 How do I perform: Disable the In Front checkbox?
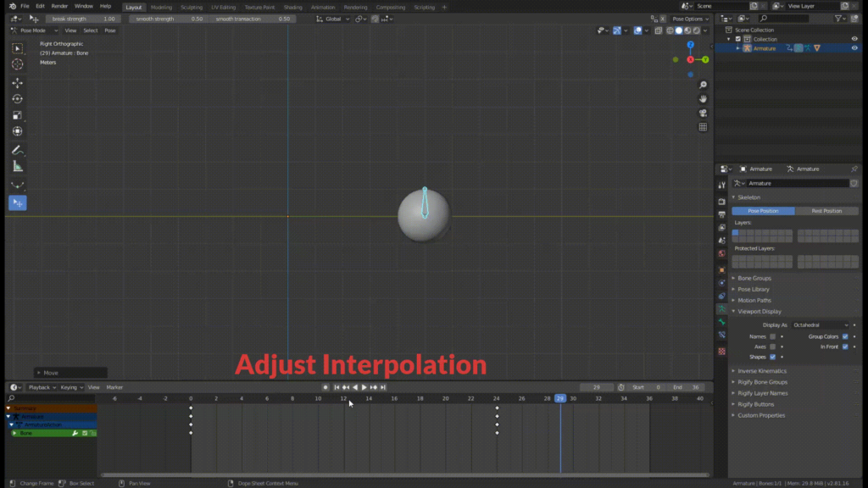845,347
